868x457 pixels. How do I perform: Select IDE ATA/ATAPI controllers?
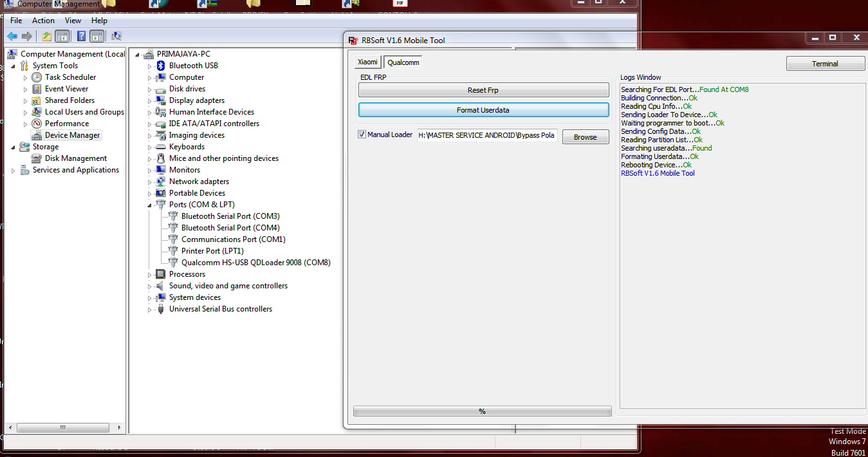(214, 124)
